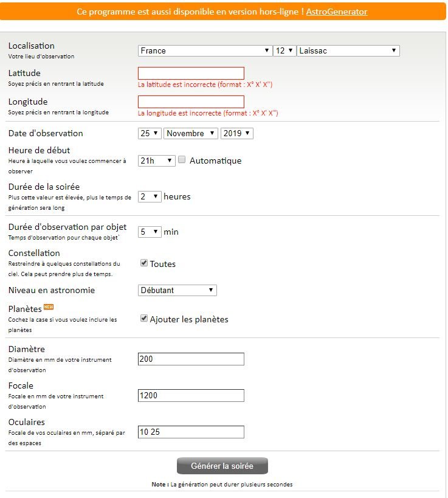Open the evening duration hours dropdown
Viewport: 448px width, 498px height.
(150, 196)
